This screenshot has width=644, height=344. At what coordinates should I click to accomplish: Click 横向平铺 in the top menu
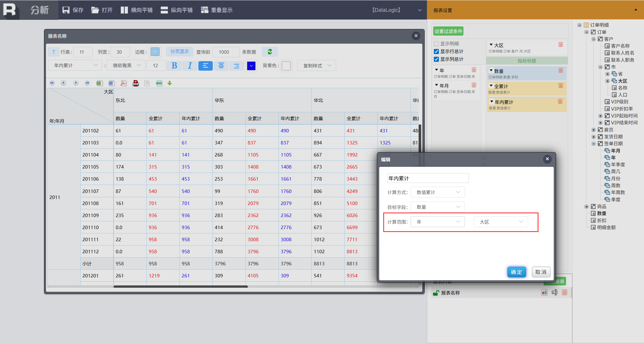coord(137,10)
